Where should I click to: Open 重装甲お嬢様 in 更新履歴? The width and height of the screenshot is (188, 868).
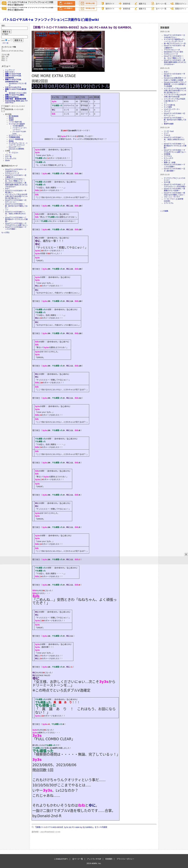coord(169,124)
